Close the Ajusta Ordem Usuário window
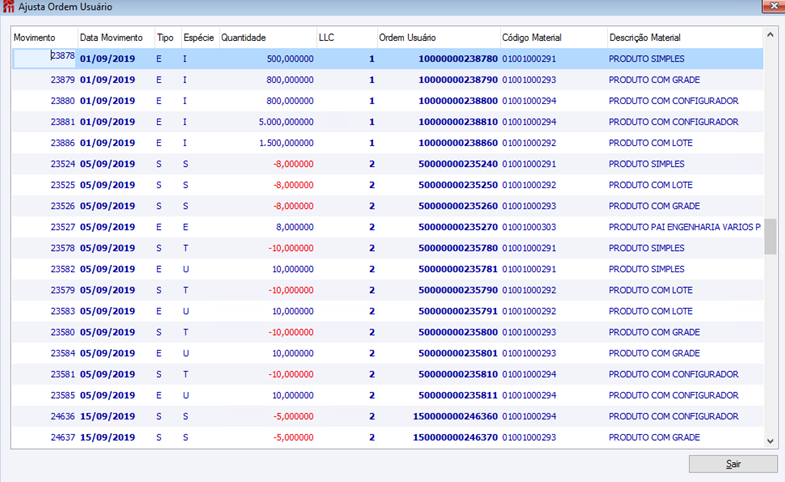 pos(774,6)
